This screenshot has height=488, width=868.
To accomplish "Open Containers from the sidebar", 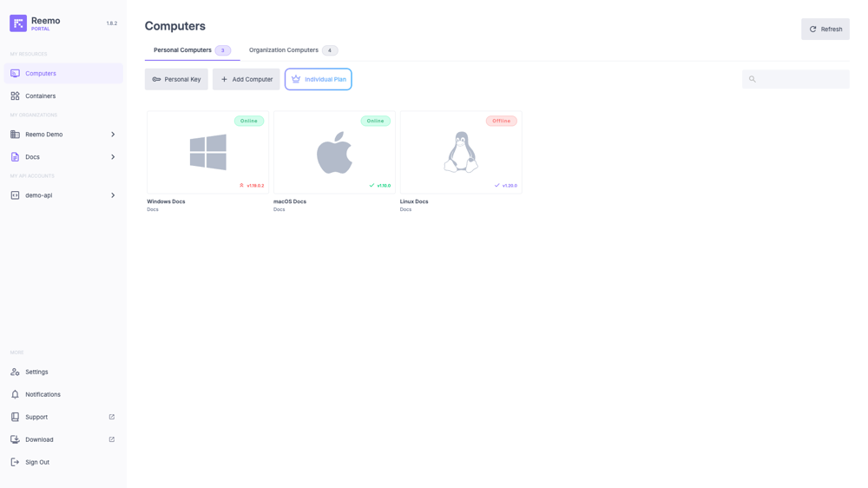I will click(40, 96).
